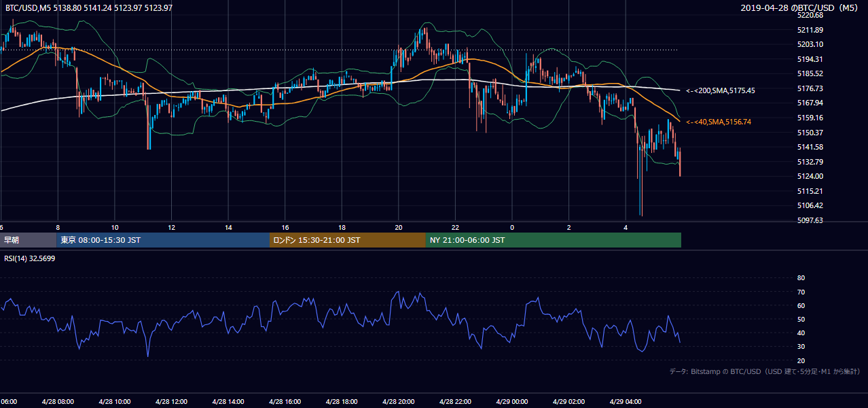Click price axis label 5167.94

pyautogui.click(x=810, y=103)
